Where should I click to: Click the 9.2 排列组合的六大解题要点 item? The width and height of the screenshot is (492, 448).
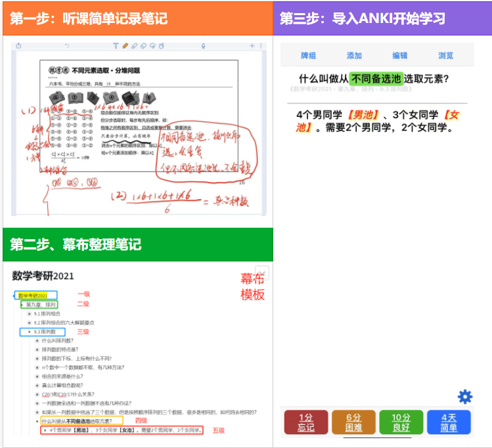coord(64,323)
